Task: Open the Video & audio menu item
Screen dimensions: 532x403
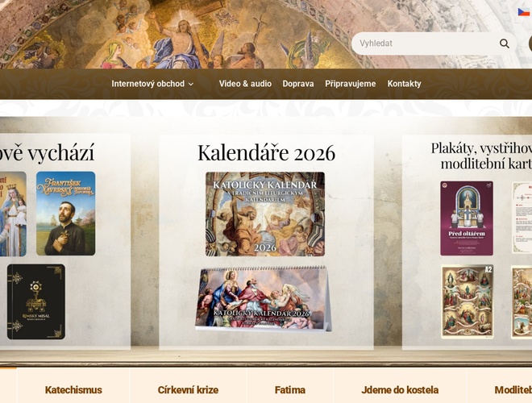Action: (x=245, y=84)
